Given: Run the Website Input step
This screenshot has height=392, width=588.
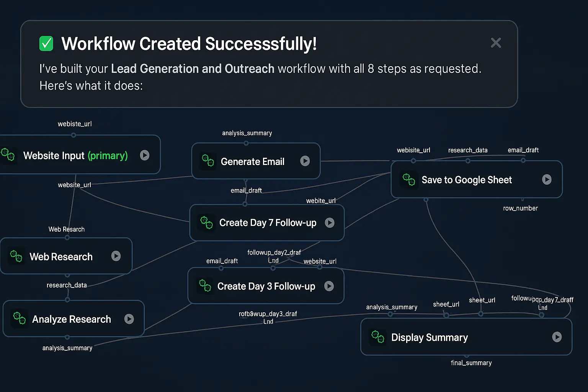Looking at the screenshot, I should pos(144,155).
